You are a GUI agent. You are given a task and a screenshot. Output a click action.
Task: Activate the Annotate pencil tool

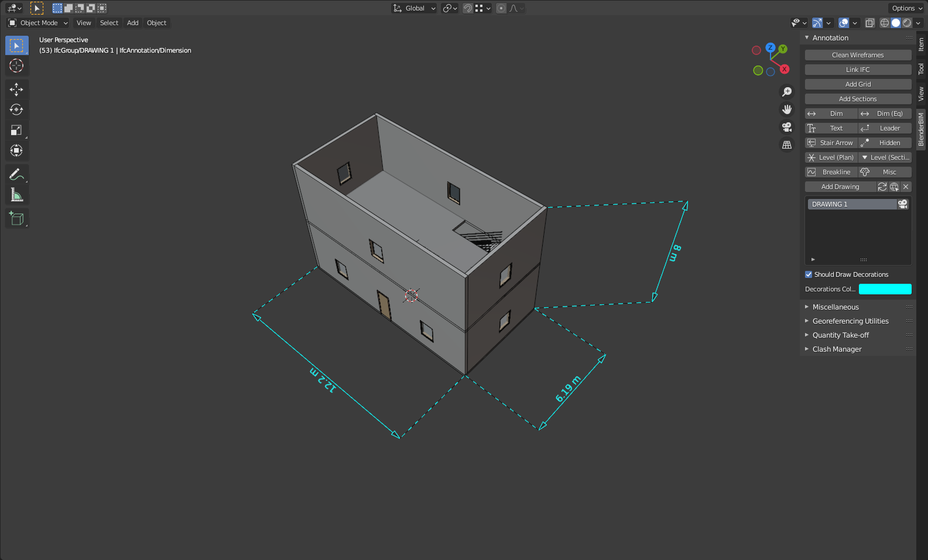pyautogui.click(x=16, y=174)
